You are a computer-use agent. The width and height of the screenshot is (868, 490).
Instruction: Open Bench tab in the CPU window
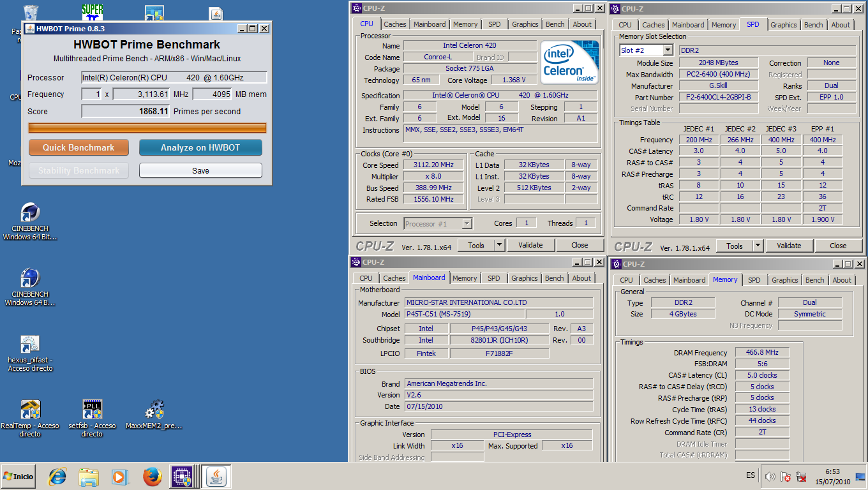[x=555, y=24]
